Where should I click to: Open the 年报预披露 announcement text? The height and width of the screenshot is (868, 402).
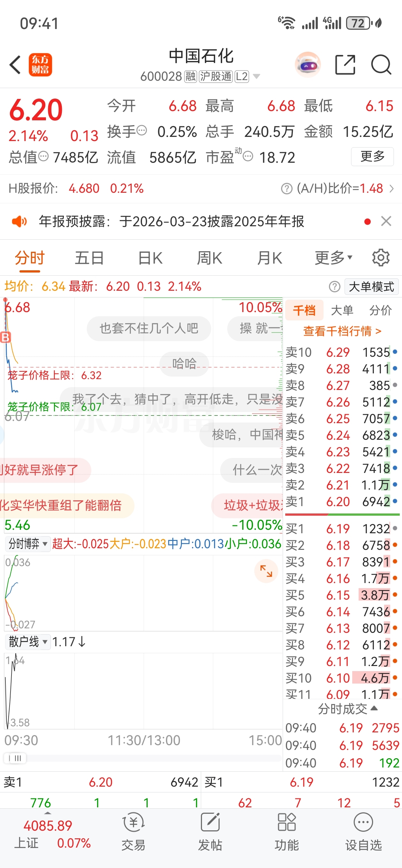pos(172,221)
